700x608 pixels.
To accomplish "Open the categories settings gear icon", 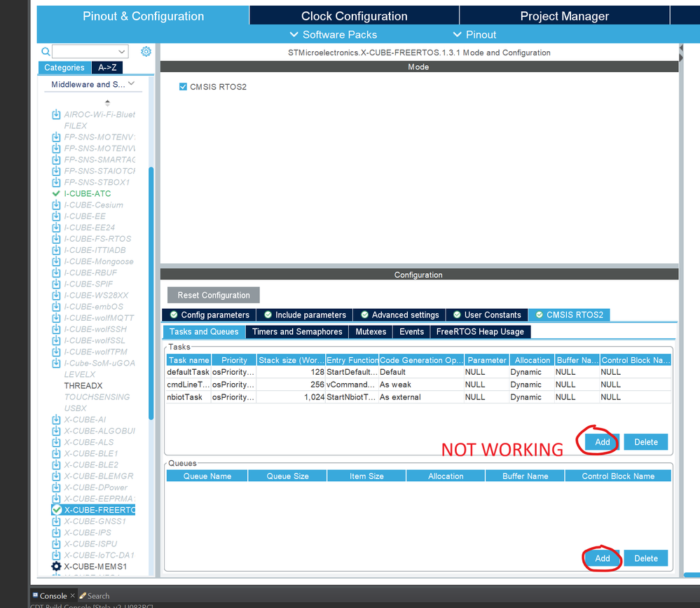I will click(x=146, y=51).
